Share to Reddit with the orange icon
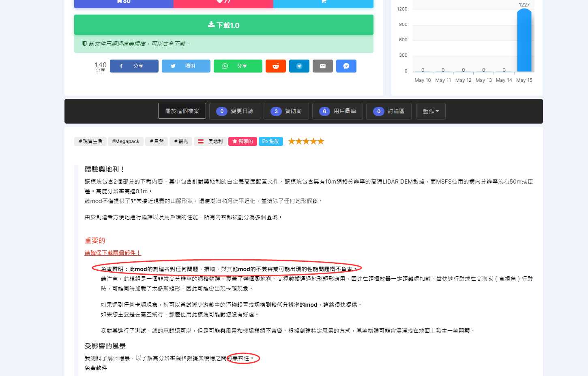This screenshot has height=376, width=588. click(x=276, y=66)
